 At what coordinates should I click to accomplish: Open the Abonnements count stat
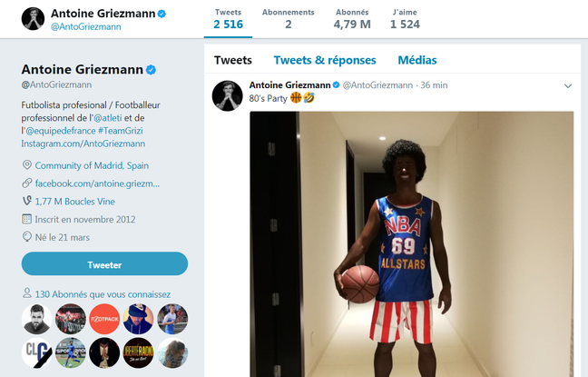tap(288, 19)
